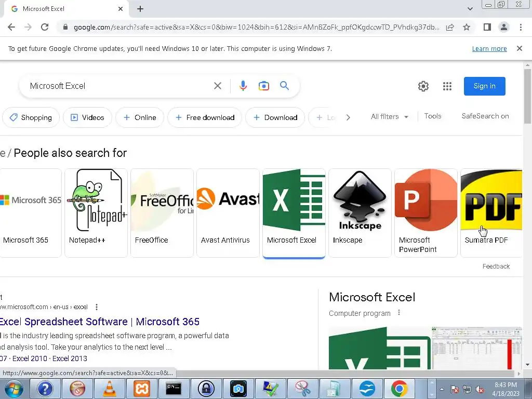532x399 pixels.
Task: Select the Microsoft PowerPoint card
Action: click(x=426, y=212)
